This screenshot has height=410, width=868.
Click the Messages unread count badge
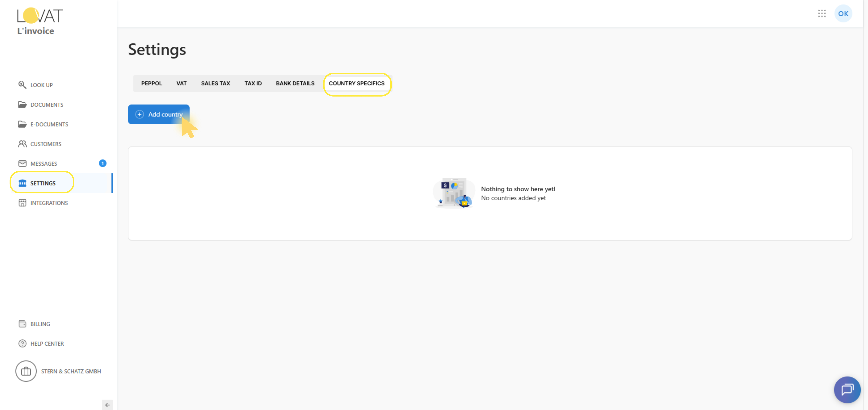click(102, 163)
